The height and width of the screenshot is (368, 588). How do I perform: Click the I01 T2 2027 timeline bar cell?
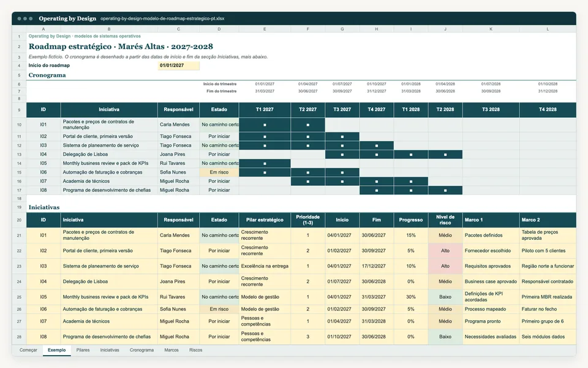click(308, 125)
